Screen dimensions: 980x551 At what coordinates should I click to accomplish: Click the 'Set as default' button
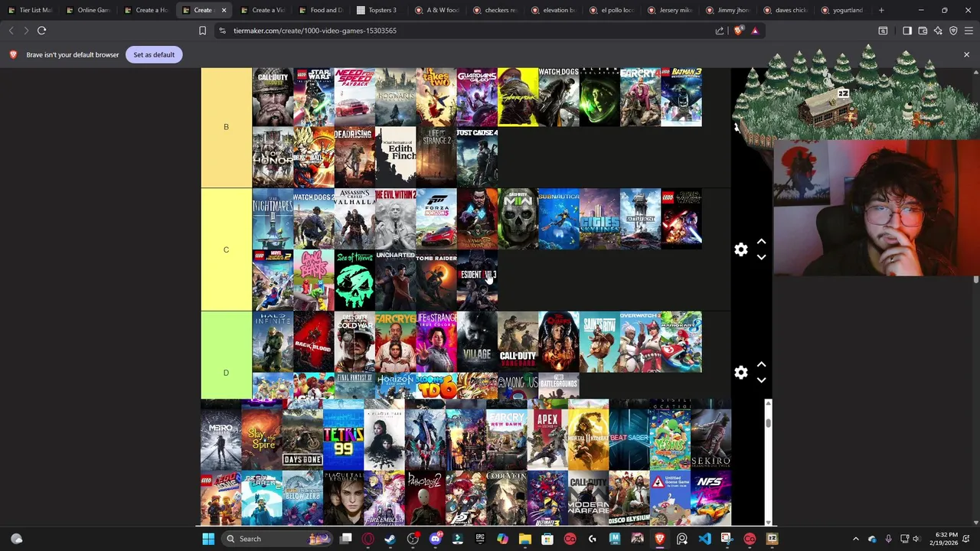pyautogui.click(x=154, y=54)
